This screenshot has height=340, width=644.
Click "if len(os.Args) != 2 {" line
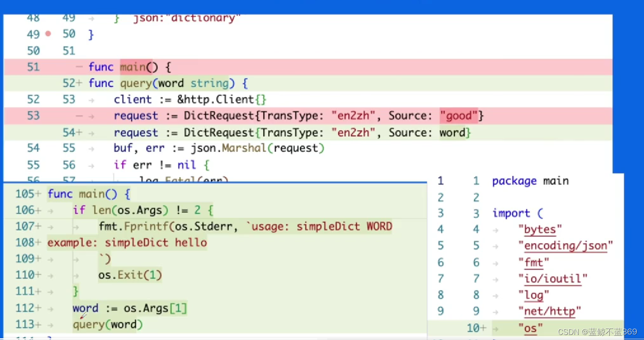tap(143, 210)
